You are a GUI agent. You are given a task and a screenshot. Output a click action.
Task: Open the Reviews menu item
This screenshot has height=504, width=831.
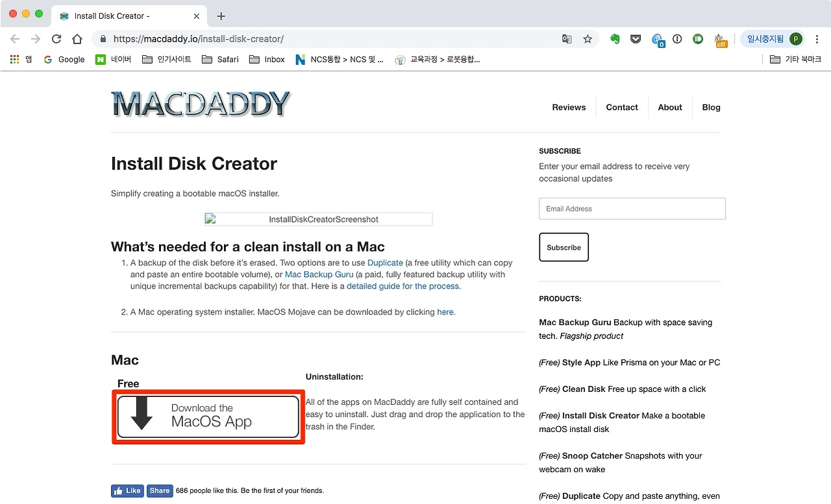click(569, 107)
